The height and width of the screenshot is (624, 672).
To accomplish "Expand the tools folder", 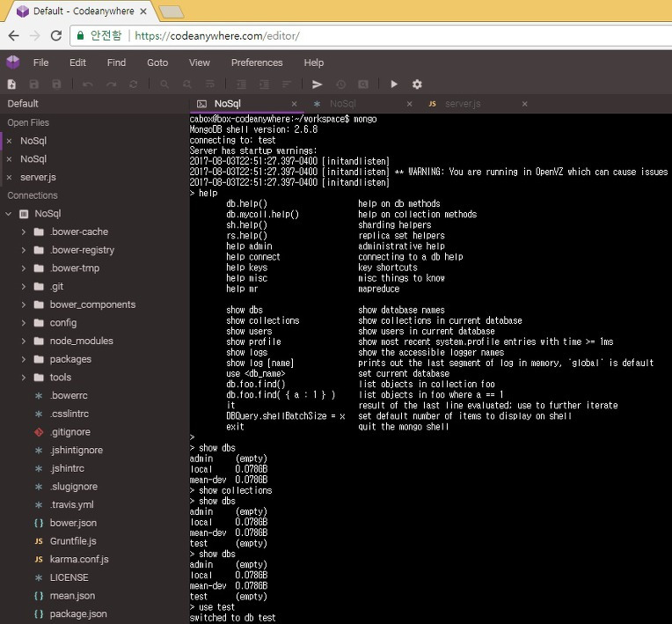I will (24, 378).
